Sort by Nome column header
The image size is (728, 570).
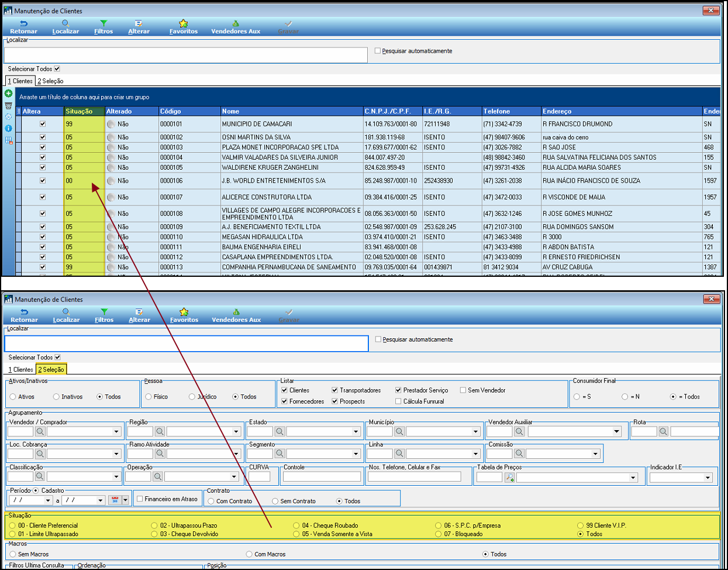[292, 111]
